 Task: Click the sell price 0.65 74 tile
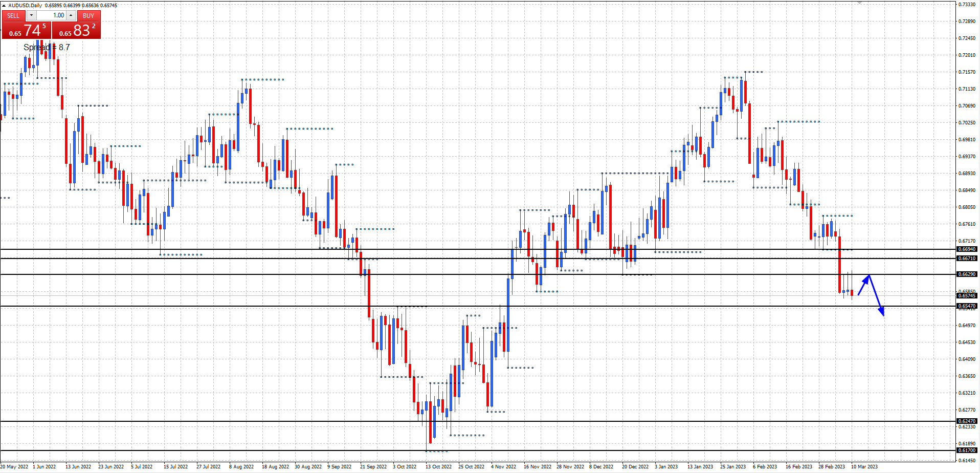[27, 30]
